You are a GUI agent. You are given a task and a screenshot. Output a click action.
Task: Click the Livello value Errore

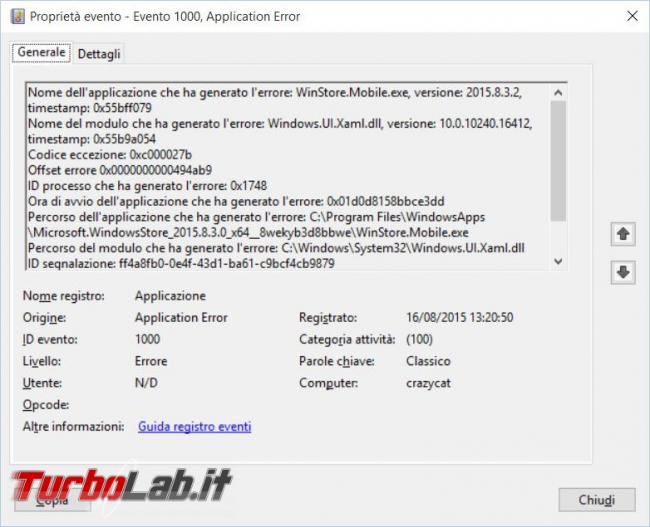click(x=151, y=361)
